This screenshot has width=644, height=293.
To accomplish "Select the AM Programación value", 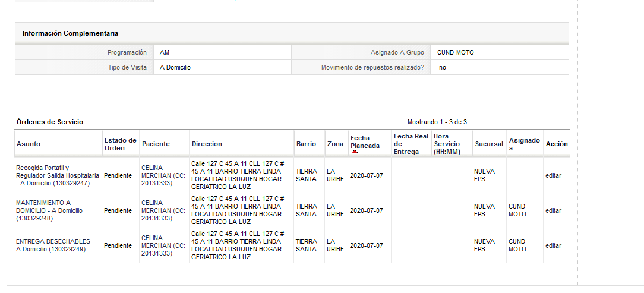I will [165, 53].
